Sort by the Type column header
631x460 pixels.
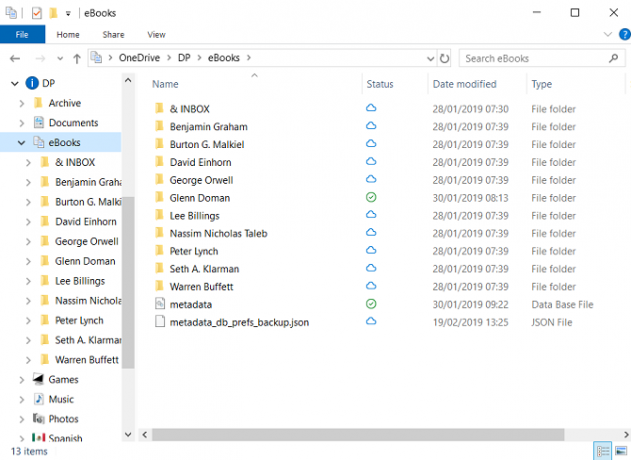[541, 84]
